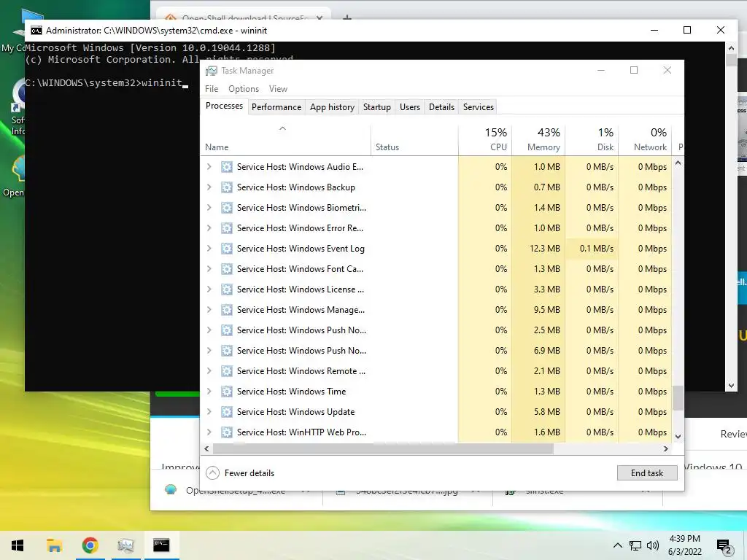The image size is (747, 560).
Task: Collapse view with Fewer details arrow icon
Action: click(212, 472)
